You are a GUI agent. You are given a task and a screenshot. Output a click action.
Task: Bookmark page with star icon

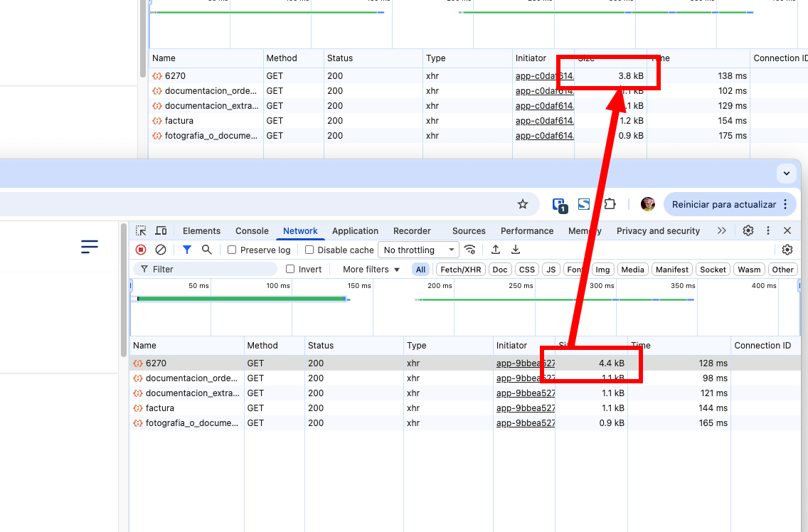click(523, 204)
